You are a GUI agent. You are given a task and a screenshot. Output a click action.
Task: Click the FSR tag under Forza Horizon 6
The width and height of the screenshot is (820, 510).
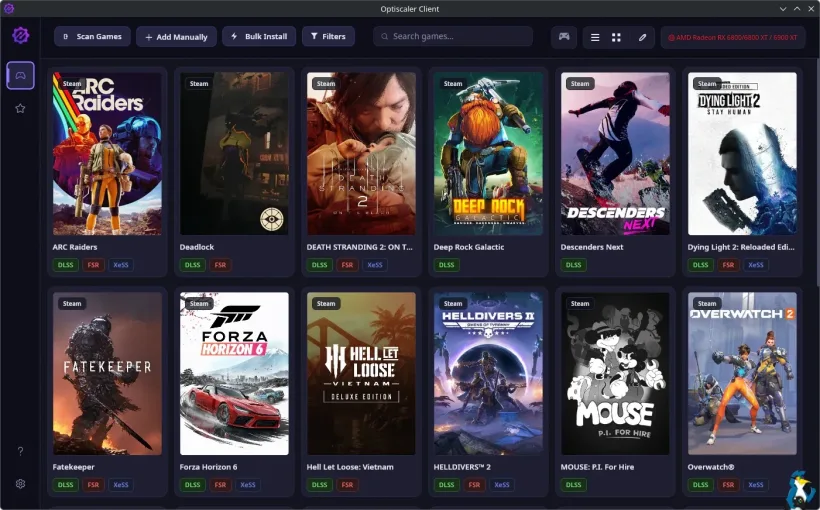click(x=220, y=485)
